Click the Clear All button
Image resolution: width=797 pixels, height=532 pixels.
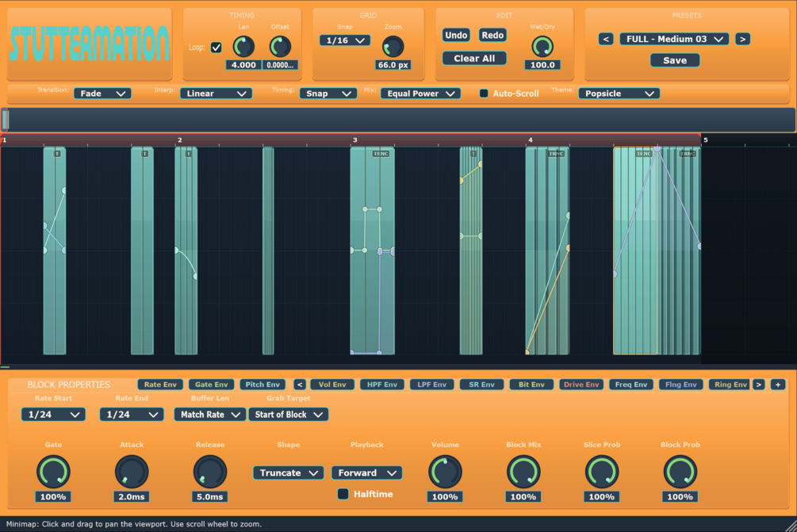point(474,59)
